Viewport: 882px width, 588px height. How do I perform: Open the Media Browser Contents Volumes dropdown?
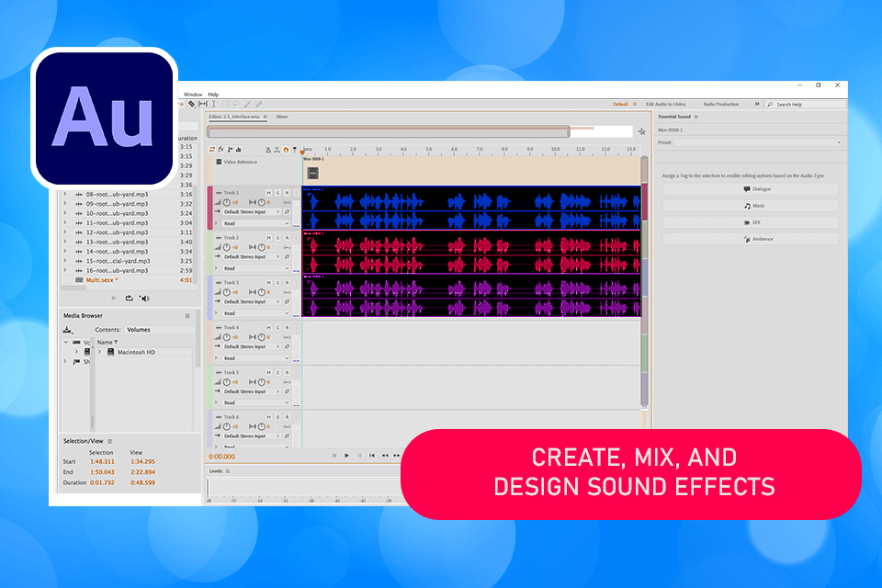tap(157, 330)
